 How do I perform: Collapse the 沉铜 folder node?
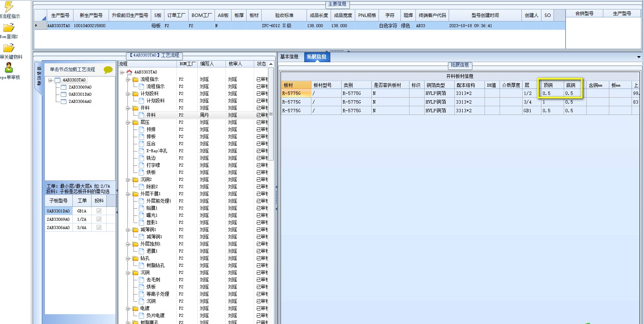[x=128, y=273]
